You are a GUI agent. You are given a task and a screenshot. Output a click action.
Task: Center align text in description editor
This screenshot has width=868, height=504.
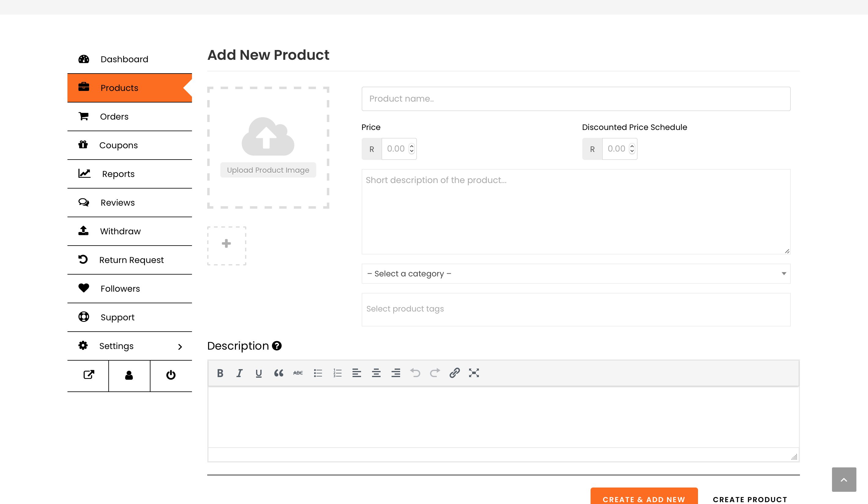(x=376, y=373)
